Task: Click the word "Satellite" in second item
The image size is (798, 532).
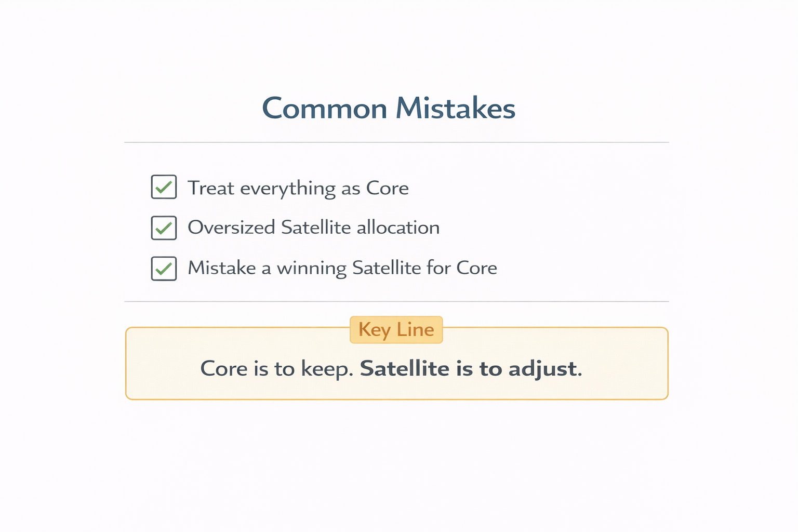Action: point(316,228)
